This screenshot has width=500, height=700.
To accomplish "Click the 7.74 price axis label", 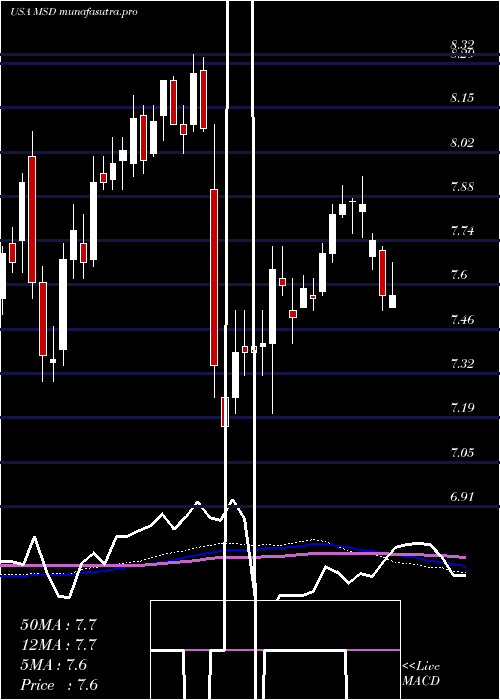I will point(462,230).
